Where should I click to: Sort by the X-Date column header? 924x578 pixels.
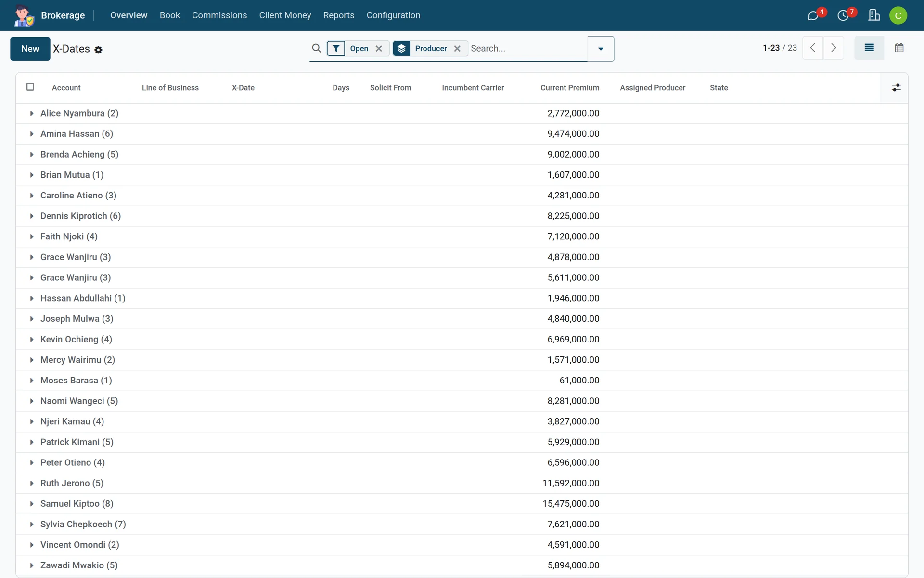243,88
